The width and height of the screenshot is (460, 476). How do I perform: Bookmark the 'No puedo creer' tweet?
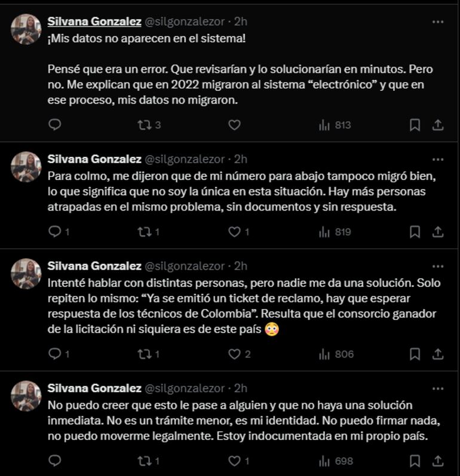(415, 461)
